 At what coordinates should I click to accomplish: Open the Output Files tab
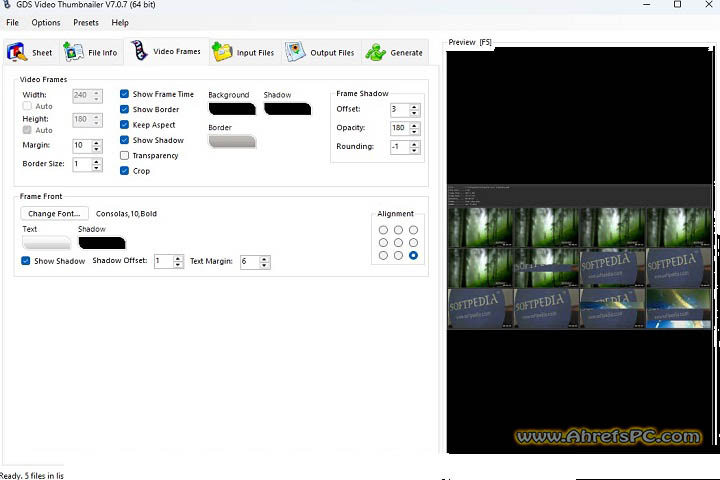pos(321,52)
